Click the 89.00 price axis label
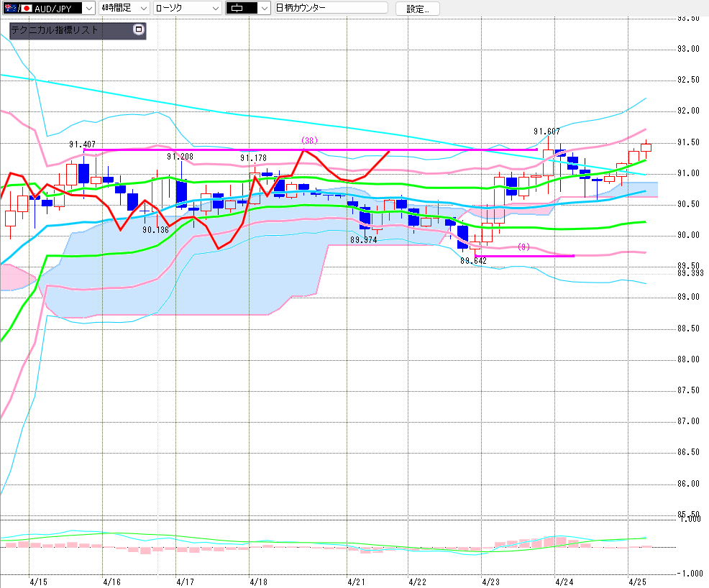Viewport: 709px width, 588px height. [688, 297]
